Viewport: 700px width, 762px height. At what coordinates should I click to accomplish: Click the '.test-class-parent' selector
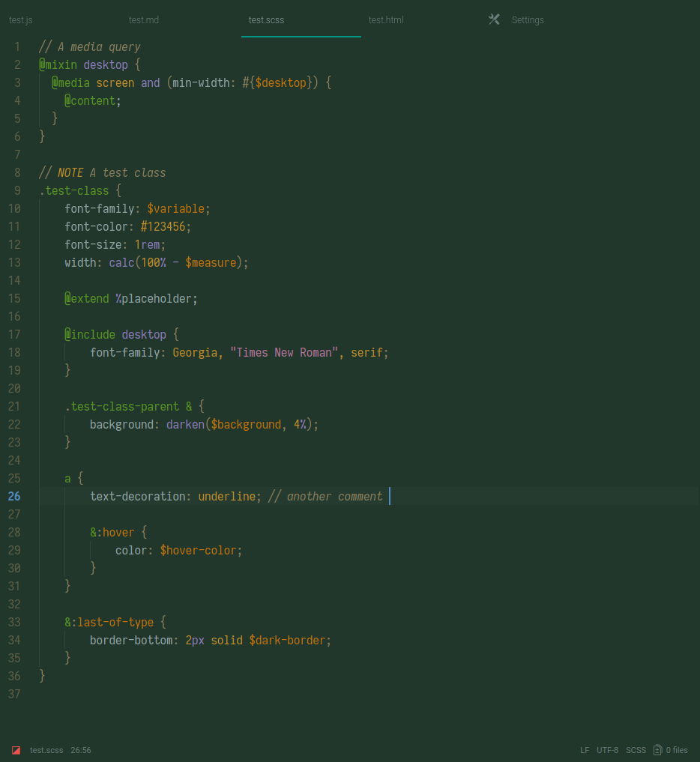pos(122,407)
